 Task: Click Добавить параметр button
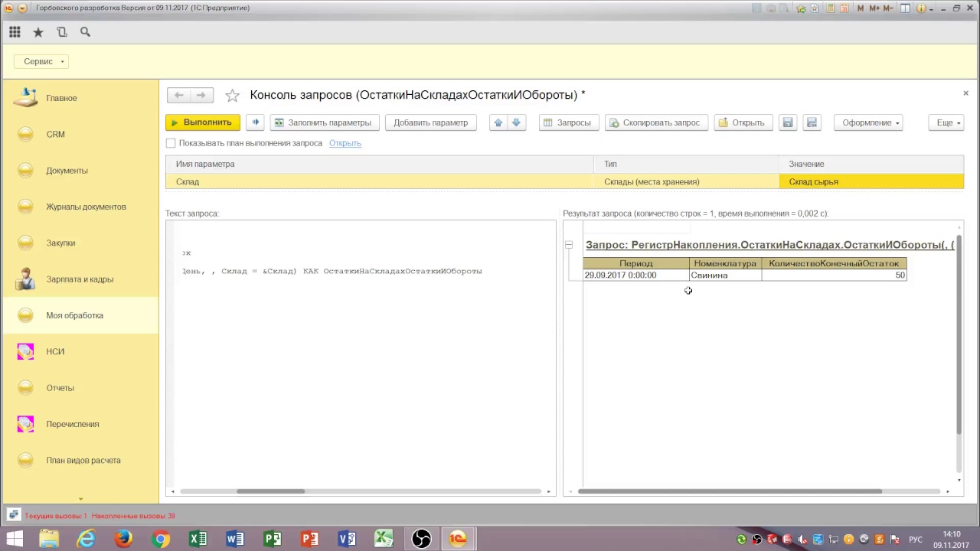(430, 122)
